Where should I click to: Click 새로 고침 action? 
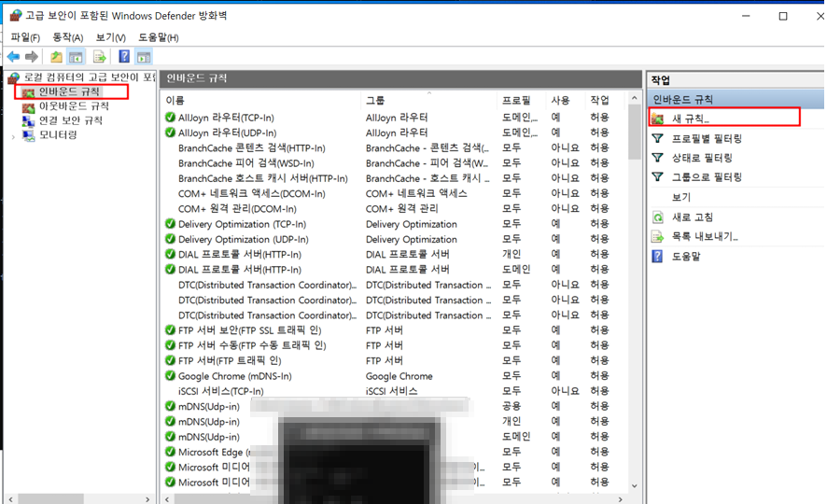(x=693, y=217)
